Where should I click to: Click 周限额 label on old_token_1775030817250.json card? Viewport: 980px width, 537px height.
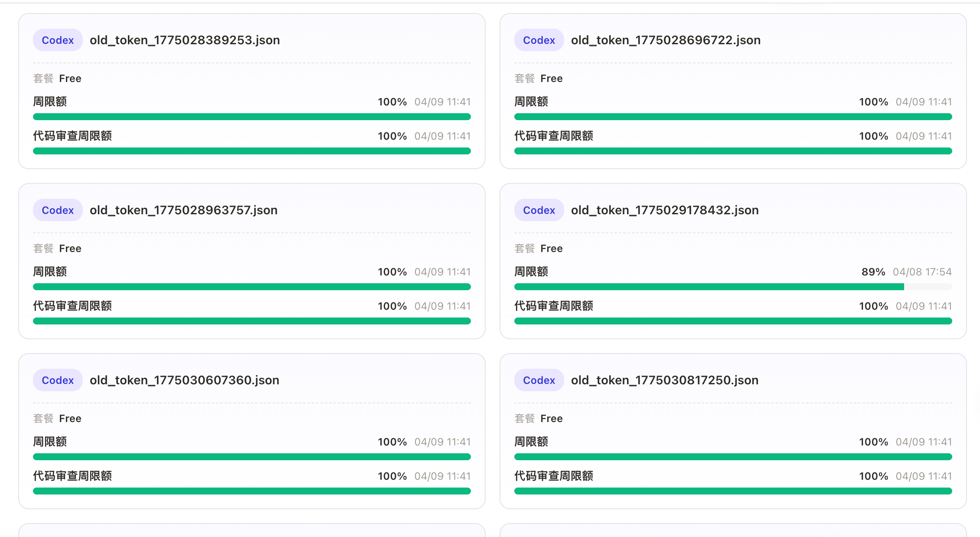[x=531, y=442]
